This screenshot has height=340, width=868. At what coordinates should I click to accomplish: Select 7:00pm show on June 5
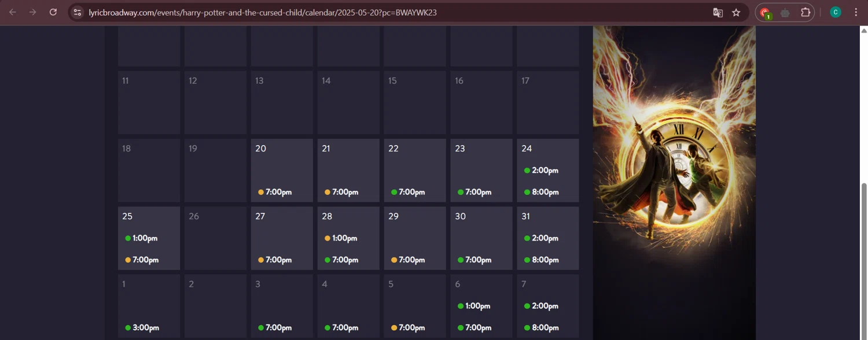click(408, 328)
